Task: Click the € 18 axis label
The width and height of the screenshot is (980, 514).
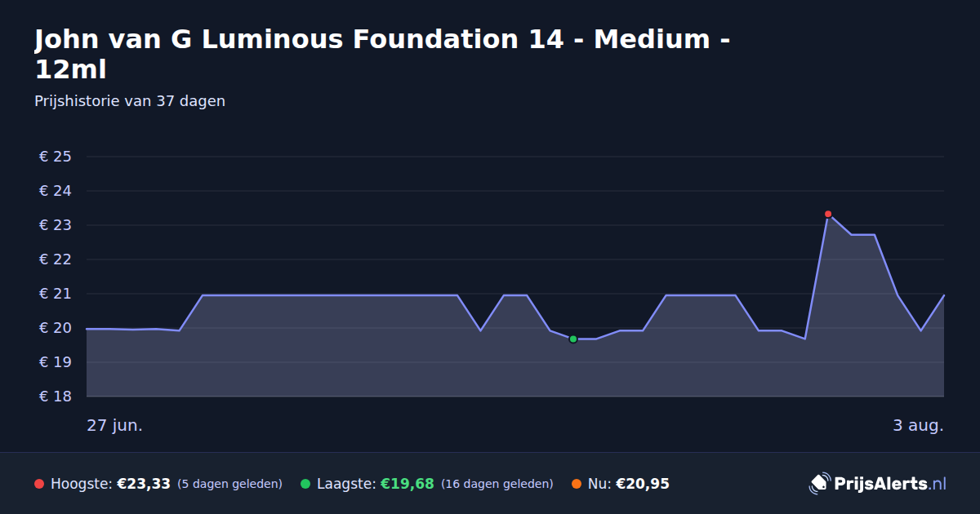Action: coord(56,397)
